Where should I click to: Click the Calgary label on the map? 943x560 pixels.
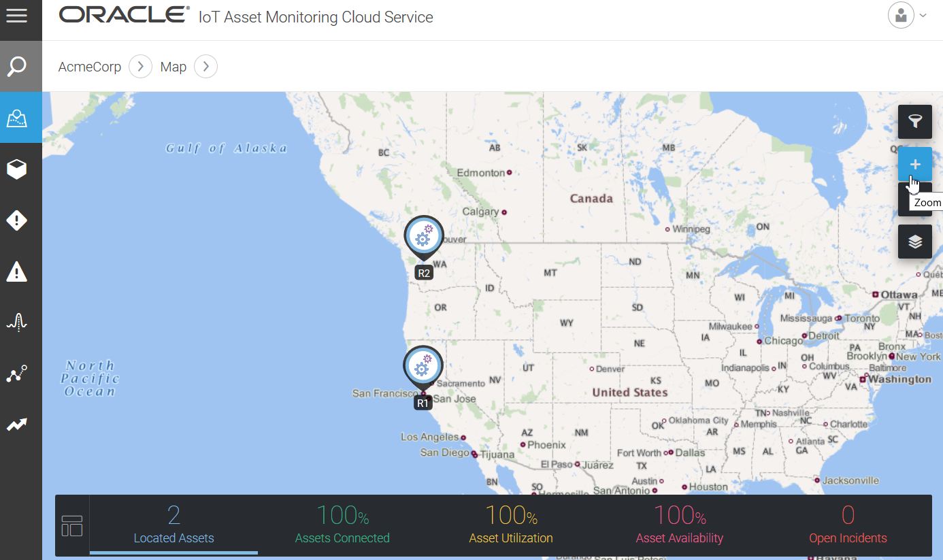coord(481,212)
